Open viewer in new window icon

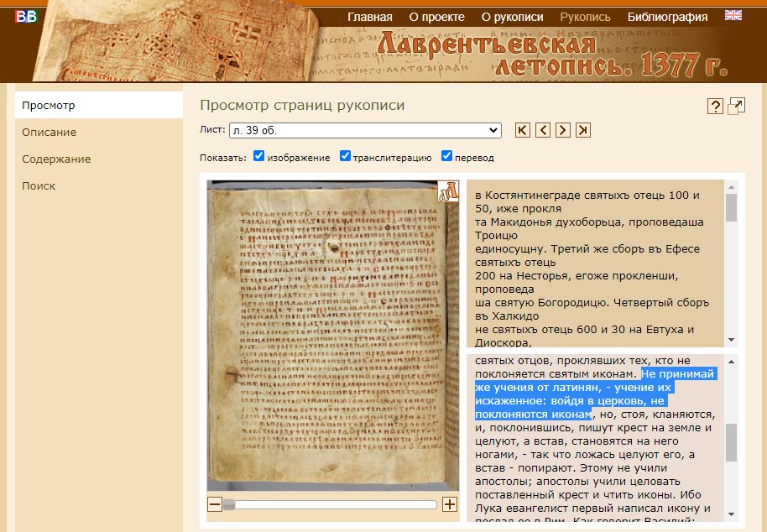(x=736, y=106)
